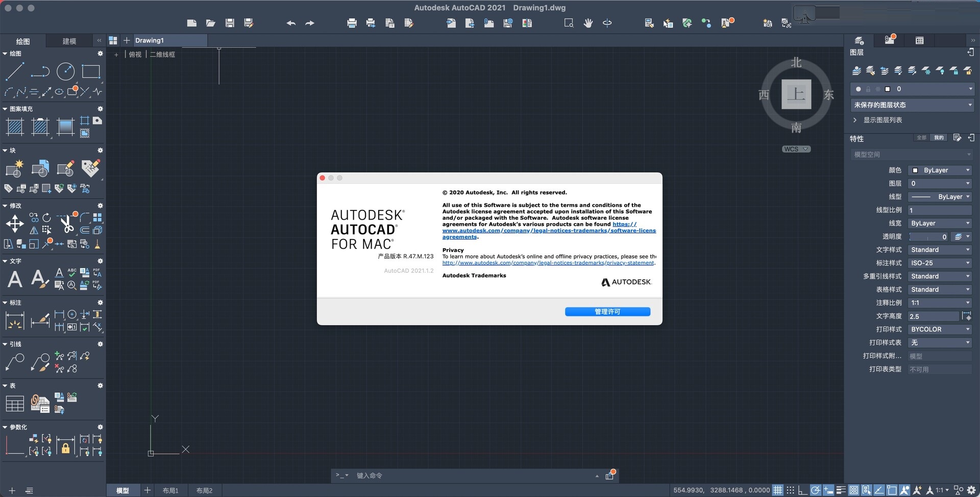
Task: Toggle lineweight display in status bar
Action: pyautogui.click(x=841, y=490)
